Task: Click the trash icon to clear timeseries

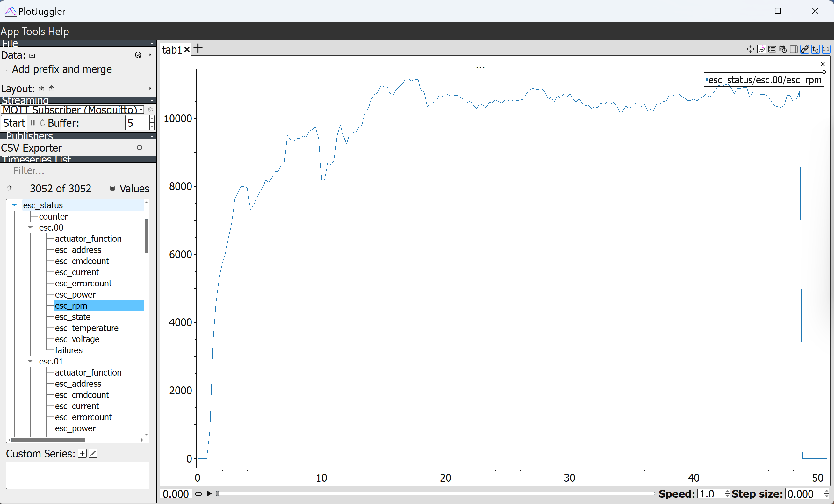Action: (10, 189)
